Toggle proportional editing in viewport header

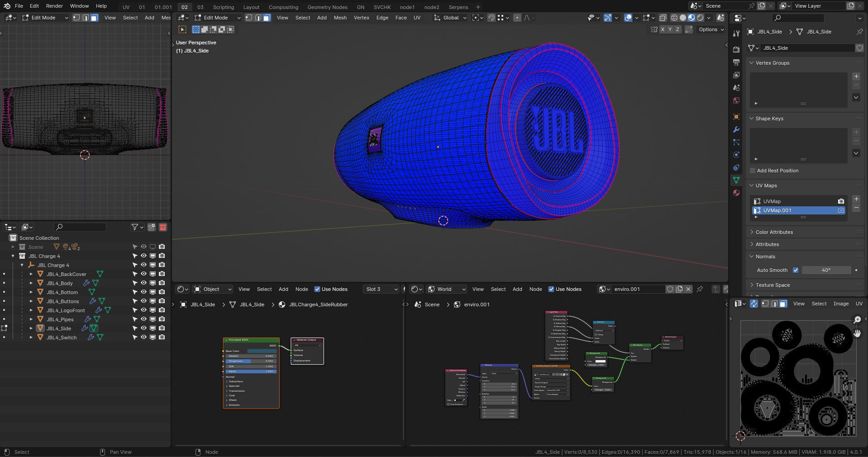click(517, 18)
